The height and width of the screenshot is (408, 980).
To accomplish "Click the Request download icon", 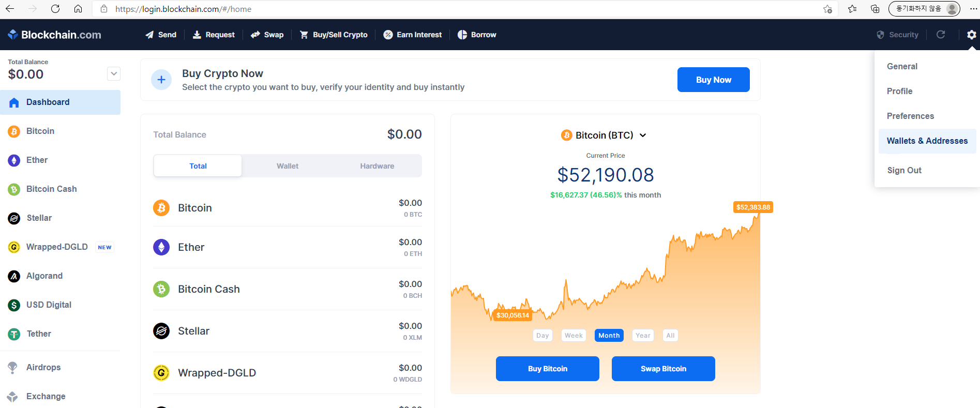I will click(x=197, y=35).
